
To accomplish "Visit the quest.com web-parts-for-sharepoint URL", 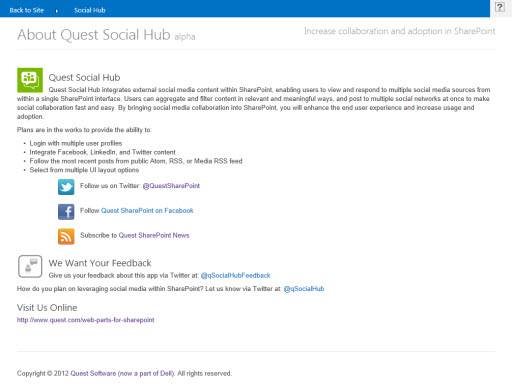I will click(x=86, y=320).
